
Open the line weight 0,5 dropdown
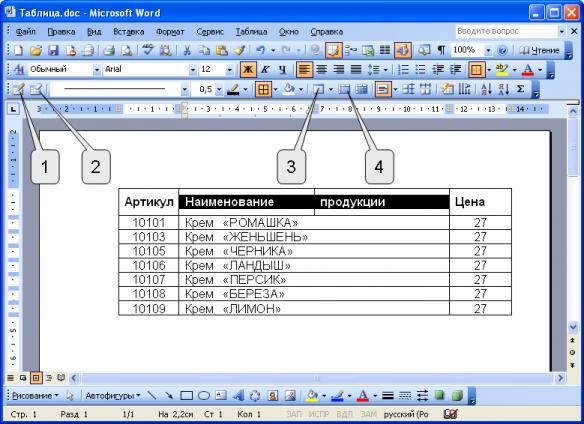pyautogui.click(x=219, y=89)
